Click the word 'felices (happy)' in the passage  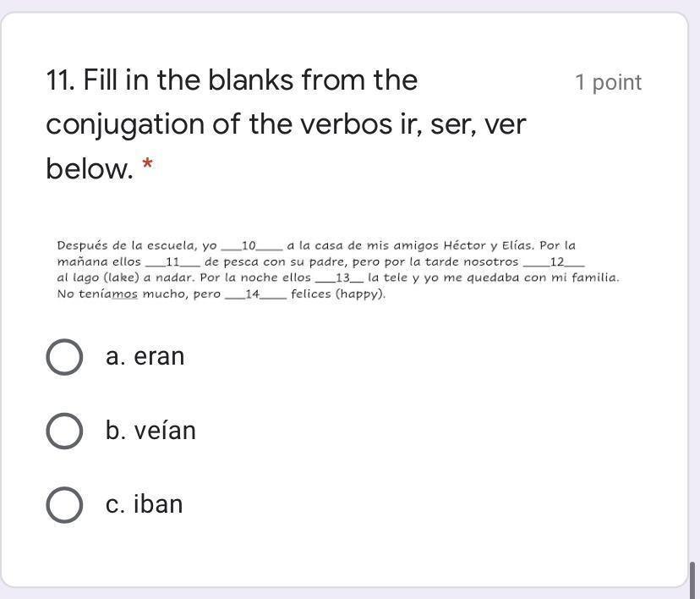pos(338,294)
